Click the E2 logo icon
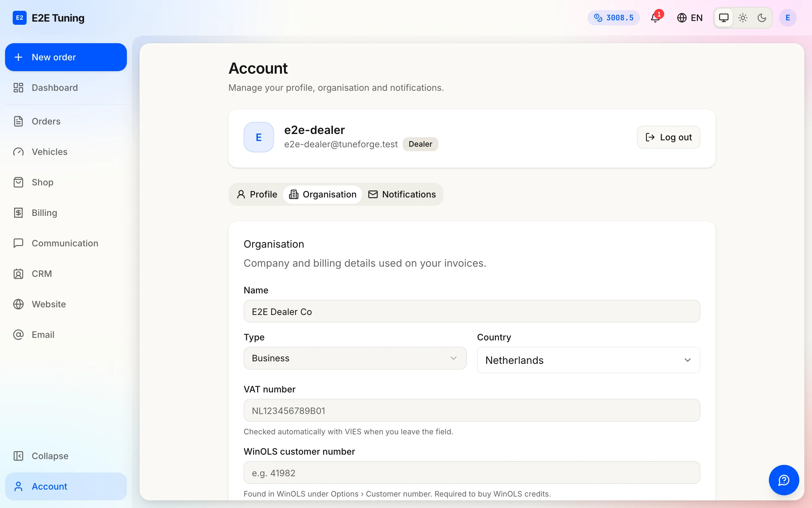The width and height of the screenshot is (812, 508). 19,18
